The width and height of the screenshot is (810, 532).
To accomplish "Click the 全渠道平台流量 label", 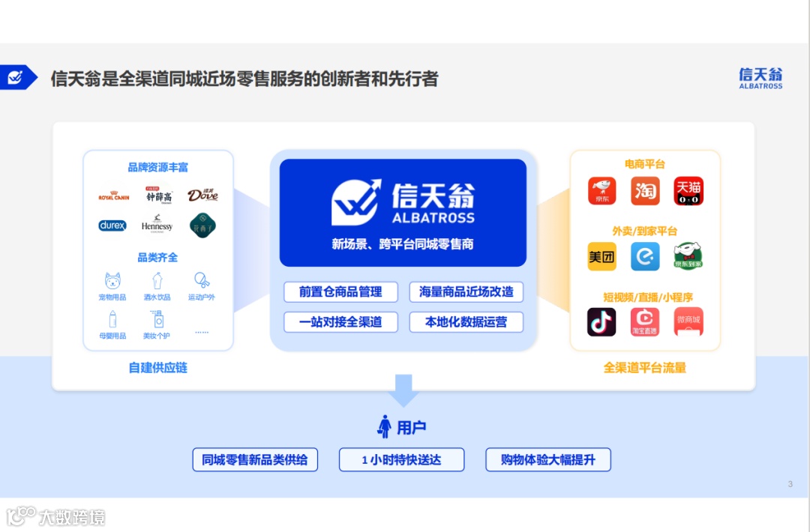I will click(645, 367).
